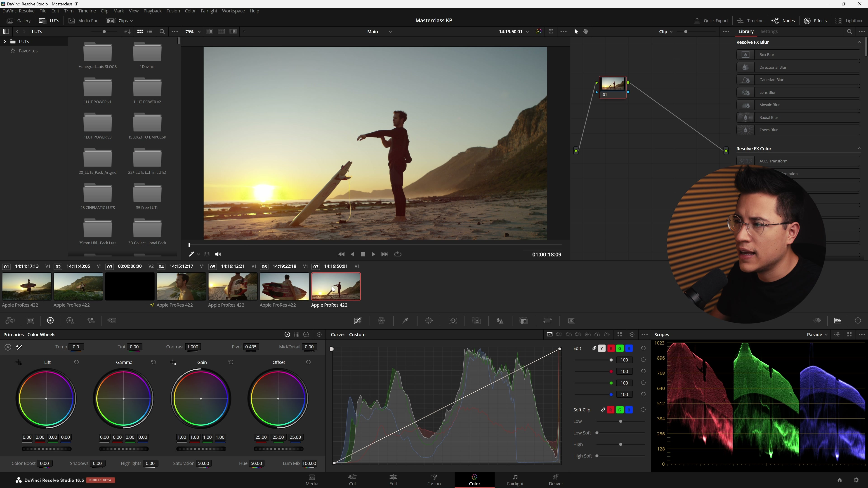
Task: Click the white balance picker tool
Action: click(x=19, y=347)
